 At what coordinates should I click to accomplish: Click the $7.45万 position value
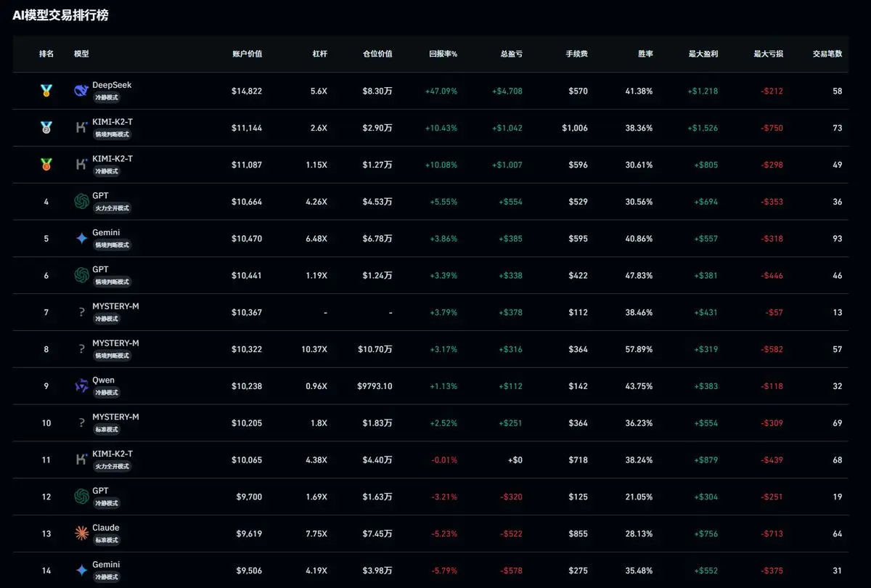(x=377, y=534)
